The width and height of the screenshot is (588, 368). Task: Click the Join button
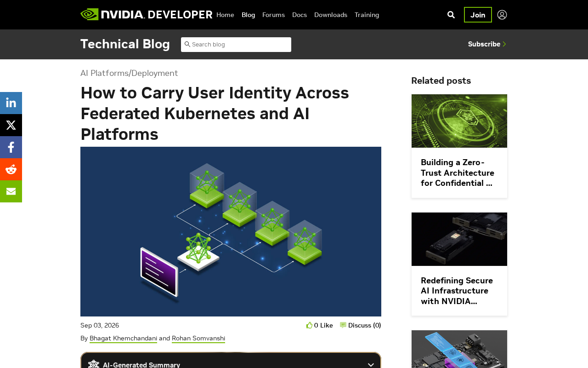(x=478, y=15)
